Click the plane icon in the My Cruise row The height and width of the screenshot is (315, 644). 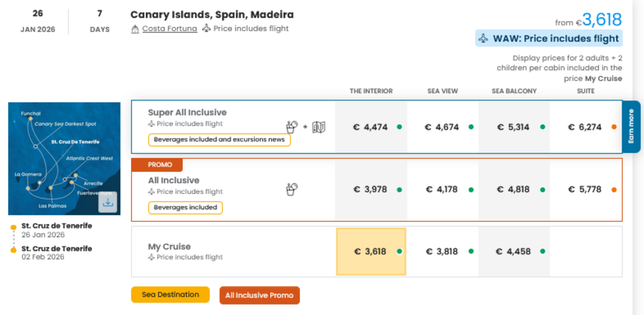coord(151,257)
